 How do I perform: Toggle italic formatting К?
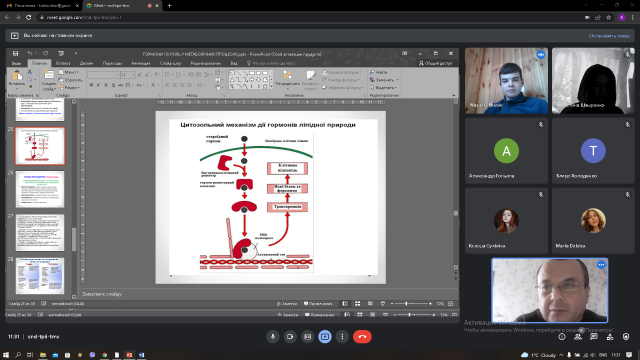tap(98, 85)
